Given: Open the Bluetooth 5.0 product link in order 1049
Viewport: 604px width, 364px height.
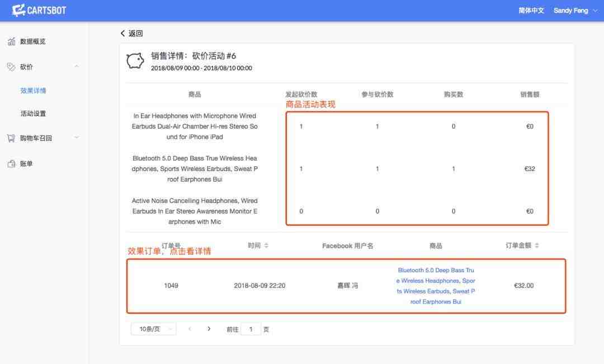Looking at the screenshot, I should 436,286.
